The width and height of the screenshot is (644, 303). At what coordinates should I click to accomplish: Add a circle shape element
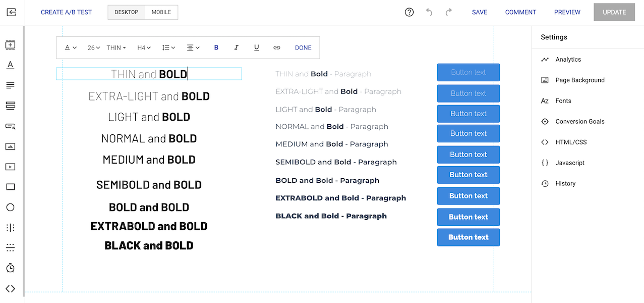[11, 207]
